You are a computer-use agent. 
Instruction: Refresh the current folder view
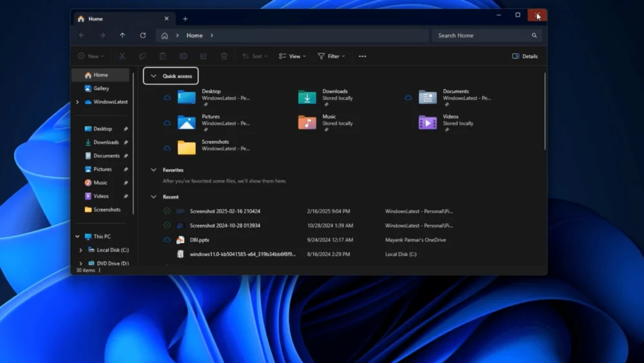point(142,35)
